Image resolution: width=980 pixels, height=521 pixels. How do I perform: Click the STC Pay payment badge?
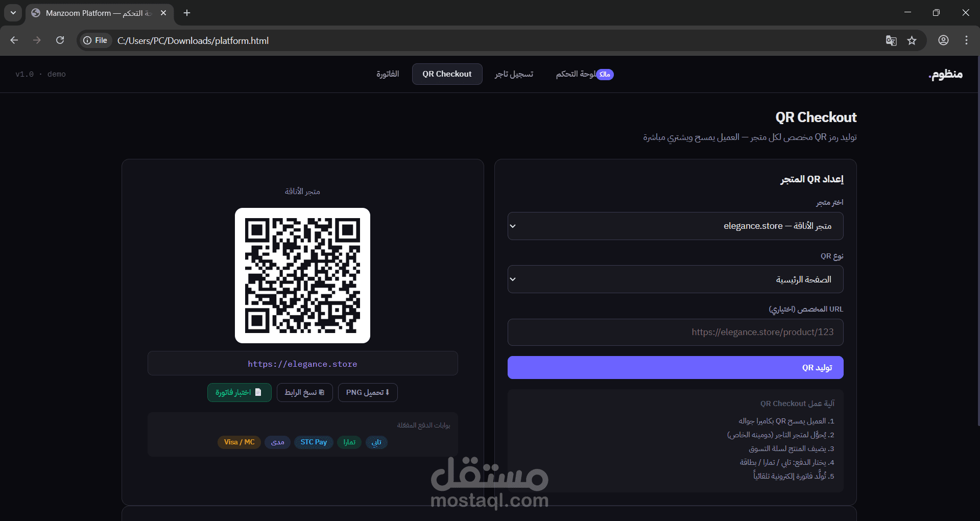314,442
